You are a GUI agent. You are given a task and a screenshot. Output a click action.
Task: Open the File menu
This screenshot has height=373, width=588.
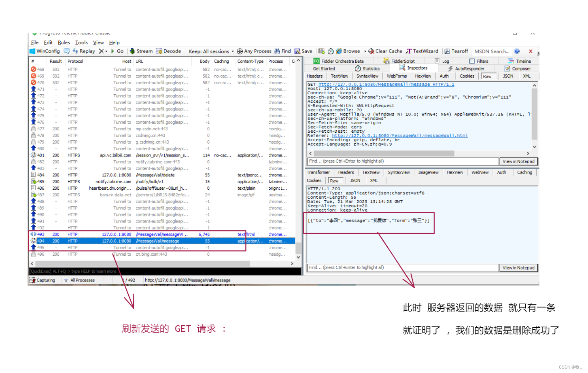(35, 42)
